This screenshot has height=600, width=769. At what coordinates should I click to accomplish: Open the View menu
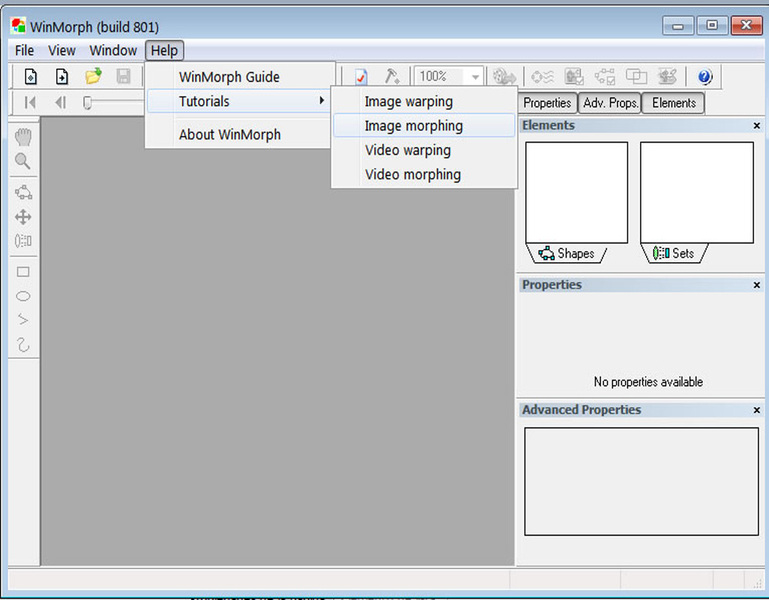pyautogui.click(x=62, y=51)
